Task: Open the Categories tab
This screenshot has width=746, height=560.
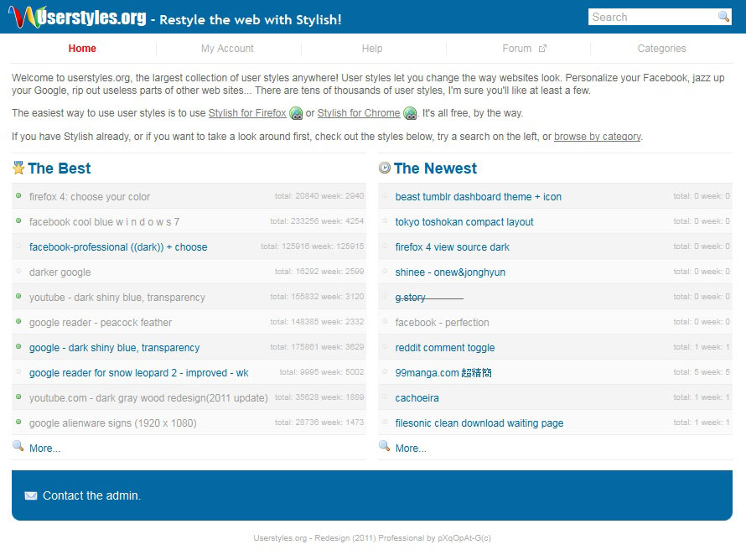Action: coord(661,49)
